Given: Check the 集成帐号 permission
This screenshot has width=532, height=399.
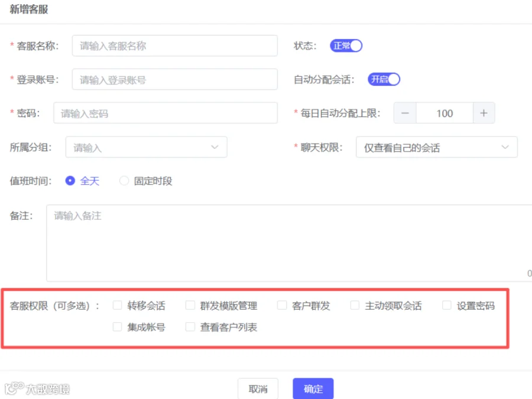Looking at the screenshot, I should click(x=118, y=327).
